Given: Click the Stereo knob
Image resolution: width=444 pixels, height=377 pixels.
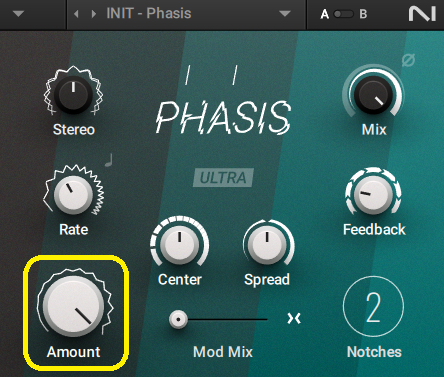Looking at the screenshot, I should tap(73, 94).
